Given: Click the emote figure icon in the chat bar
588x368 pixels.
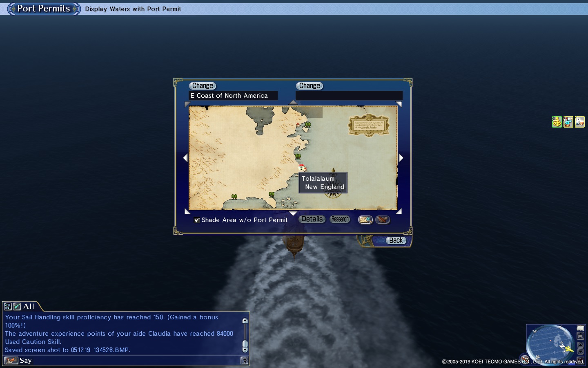Looking at the screenshot, I should click(x=244, y=360).
